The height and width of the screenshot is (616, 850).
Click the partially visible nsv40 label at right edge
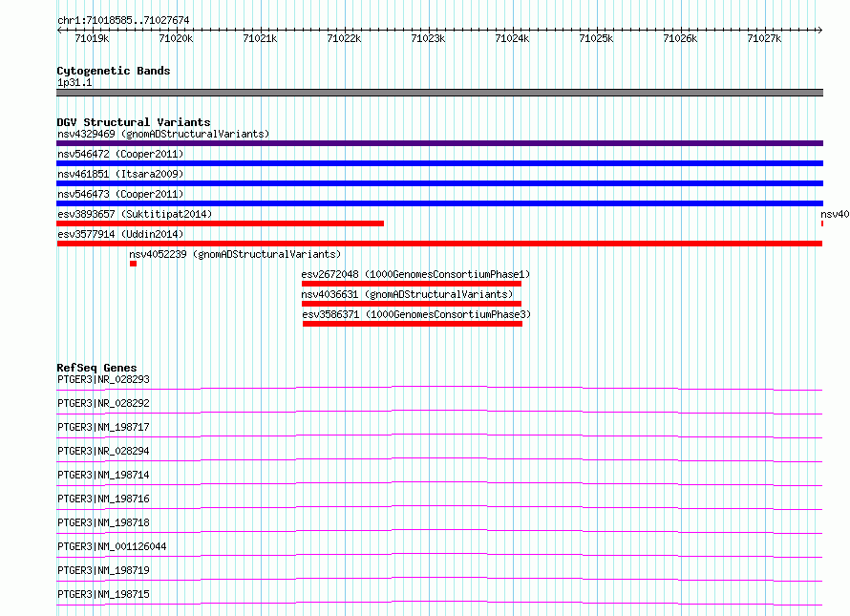point(835,214)
